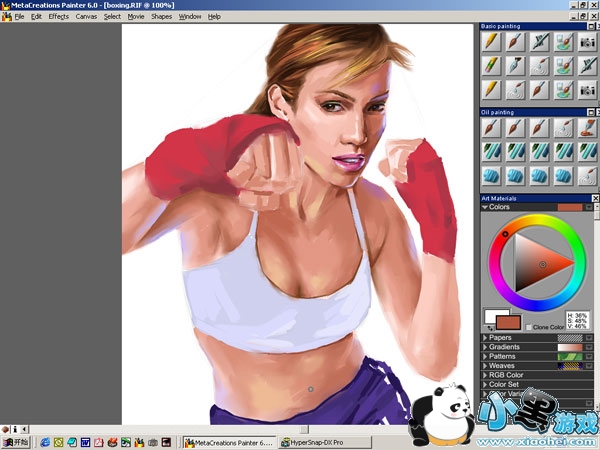Viewport: 600px width, 450px height.
Task: Choose the first brush in Oil painting palette
Action: point(491,128)
